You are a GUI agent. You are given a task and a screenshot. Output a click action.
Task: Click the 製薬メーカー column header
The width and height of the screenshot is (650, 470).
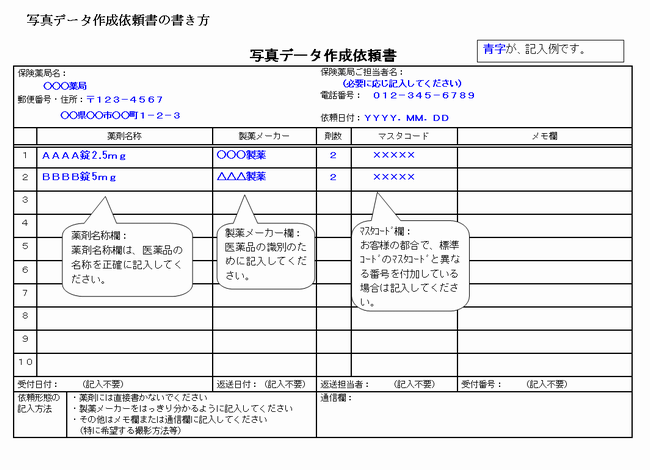click(x=264, y=135)
